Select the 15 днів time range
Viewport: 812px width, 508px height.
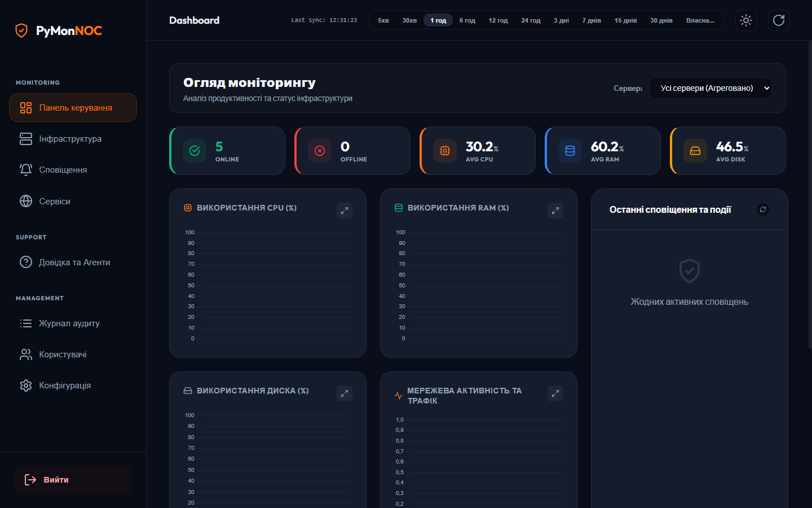[626, 20]
